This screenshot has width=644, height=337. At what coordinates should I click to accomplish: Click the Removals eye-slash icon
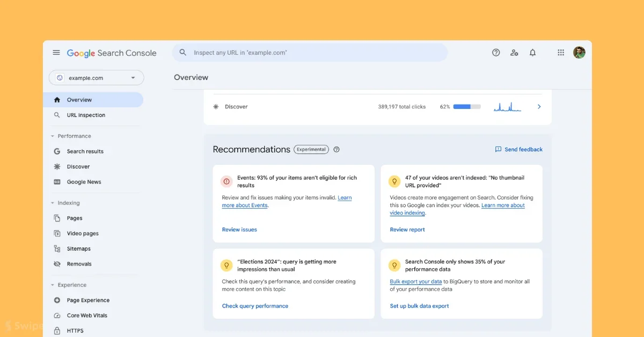click(x=57, y=264)
